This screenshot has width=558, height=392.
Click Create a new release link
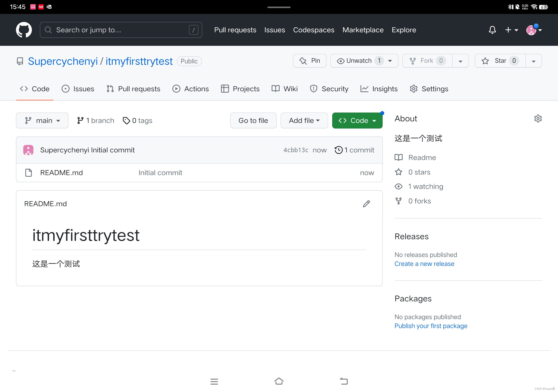[x=424, y=264]
